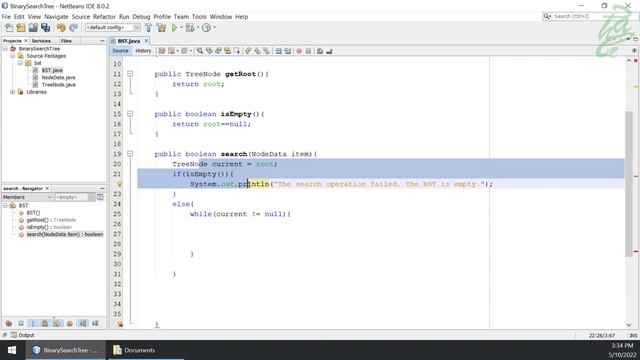
Task: Open the Debug Project dropdown arrow
Action: tap(198, 28)
